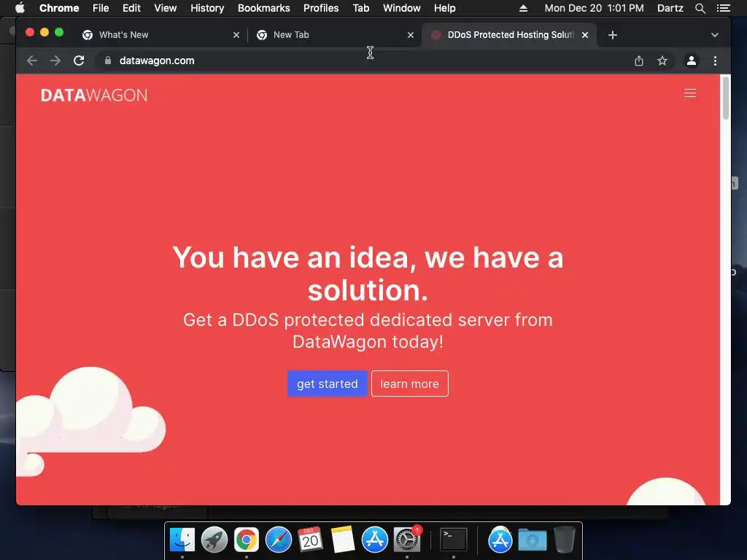Open the Bookmarks menu
This screenshot has width=747, height=560.
click(264, 8)
